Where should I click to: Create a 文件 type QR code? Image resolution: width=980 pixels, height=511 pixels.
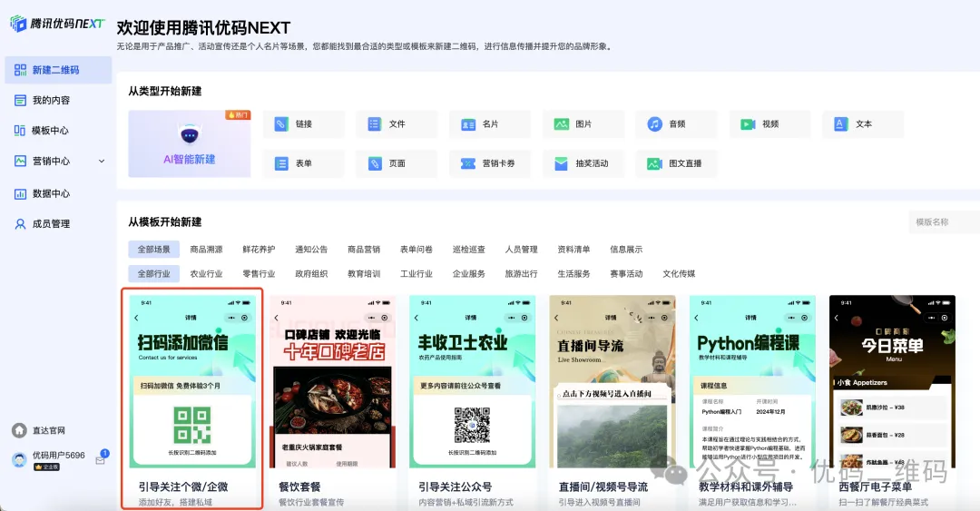397,123
